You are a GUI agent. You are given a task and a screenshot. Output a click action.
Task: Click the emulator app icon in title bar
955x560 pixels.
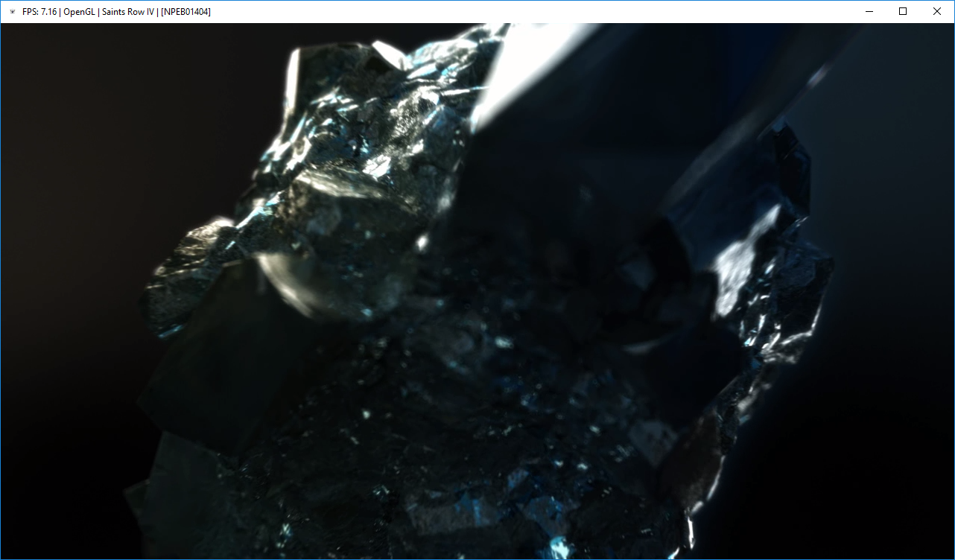(12, 12)
